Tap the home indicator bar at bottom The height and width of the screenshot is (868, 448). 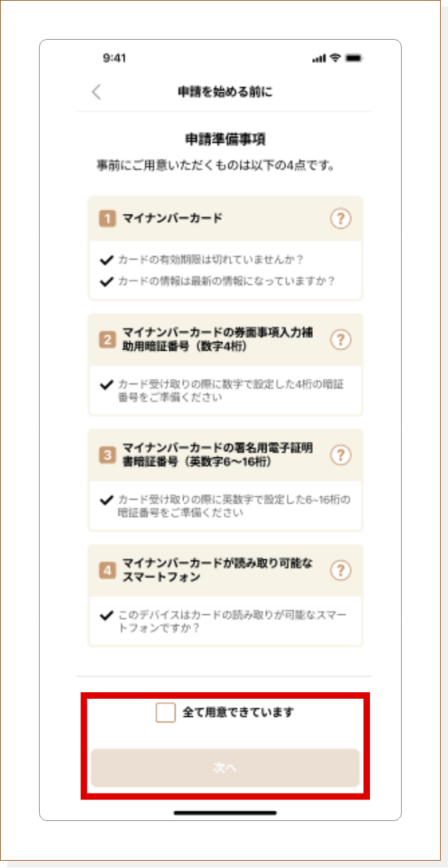[225, 812]
